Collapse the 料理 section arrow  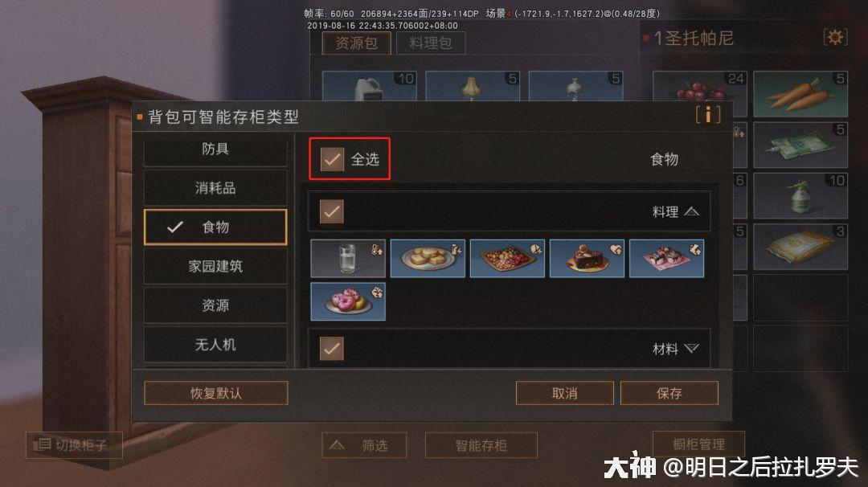coord(691,211)
